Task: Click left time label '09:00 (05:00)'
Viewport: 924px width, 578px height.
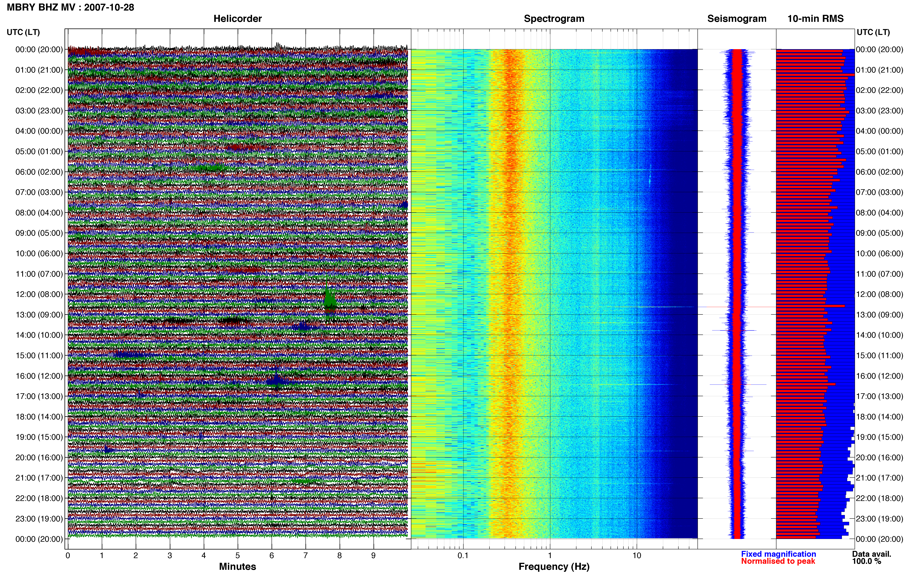Action: [39, 233]
